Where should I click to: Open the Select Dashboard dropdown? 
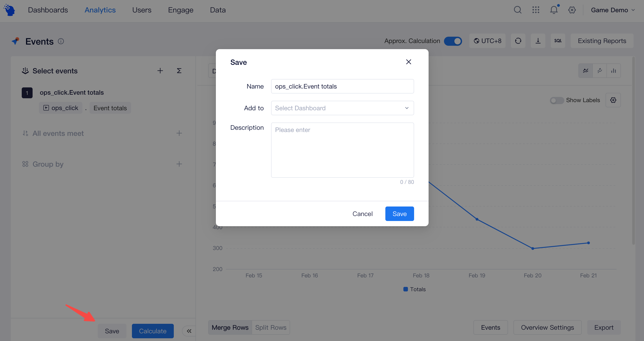pyautogui.click(x=342, y=108)
